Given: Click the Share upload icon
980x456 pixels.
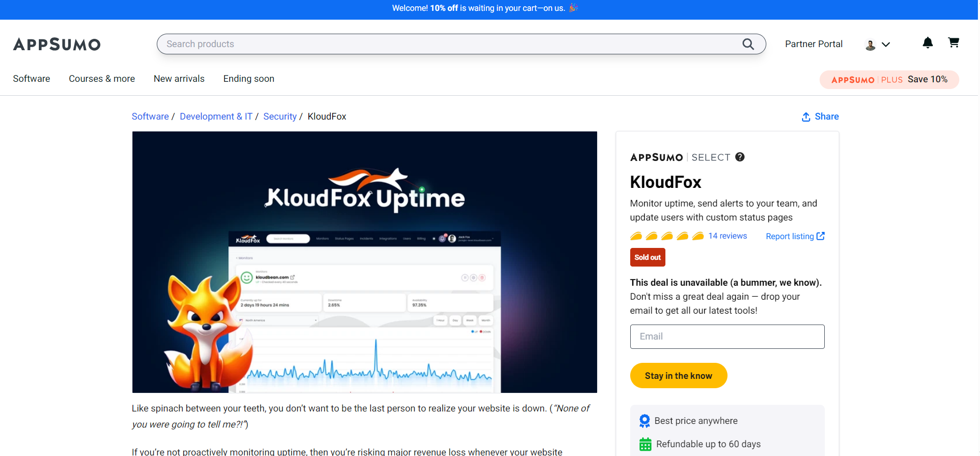Looking at the screenshot, I should [x=806, y=117].
